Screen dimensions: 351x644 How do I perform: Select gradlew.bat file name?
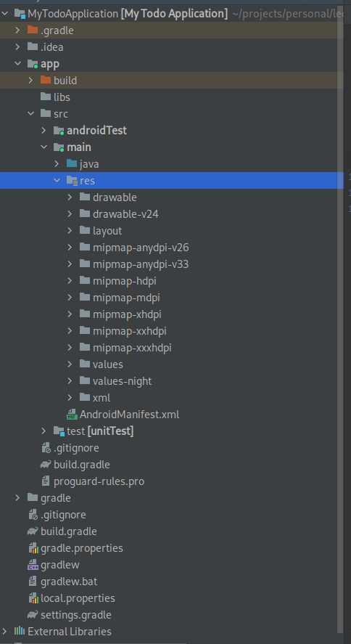[69, 582]
